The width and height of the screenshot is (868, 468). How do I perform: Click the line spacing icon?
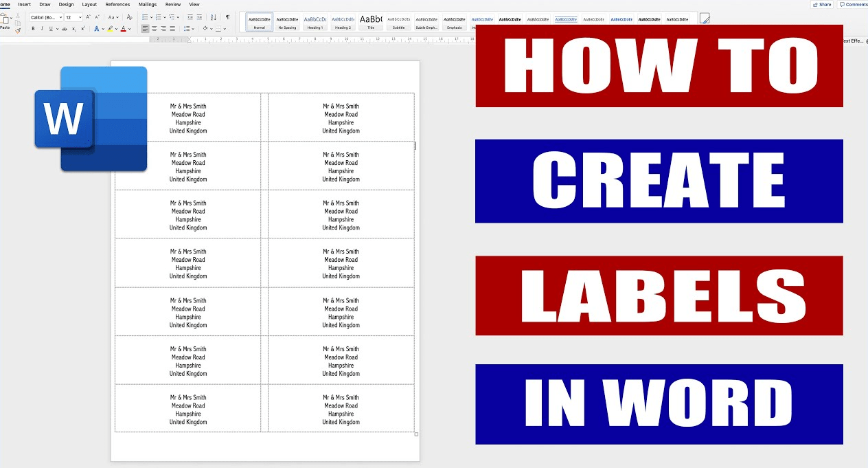tap(186, 29)
